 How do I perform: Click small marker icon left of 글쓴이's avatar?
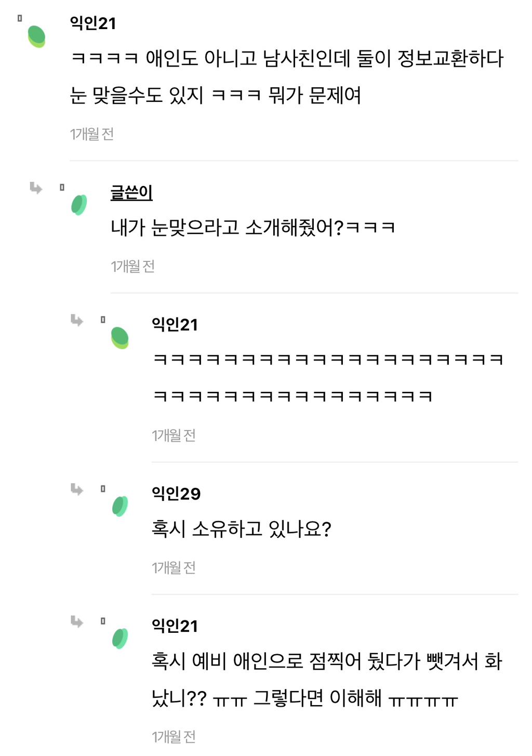62,188
